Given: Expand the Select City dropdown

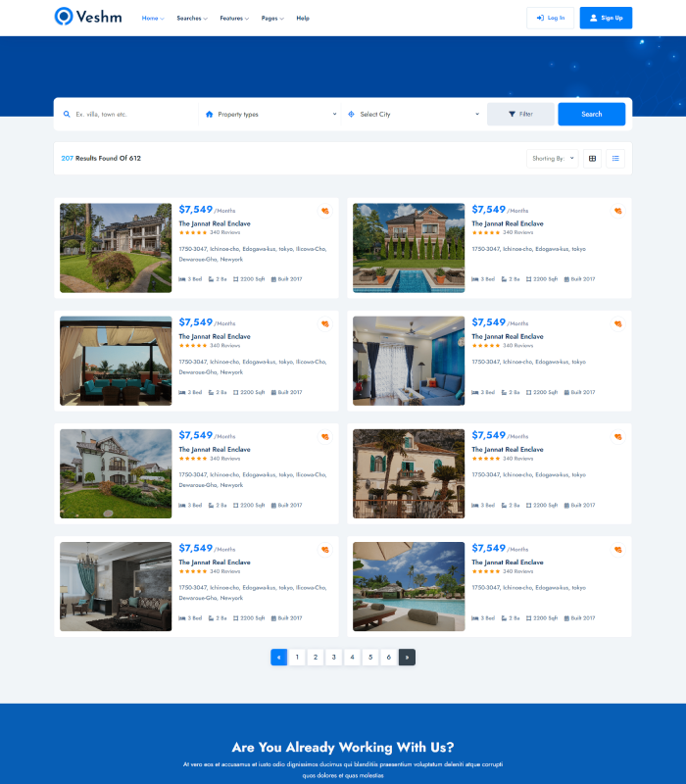Looking at the screenshot, I should [414, 115].
